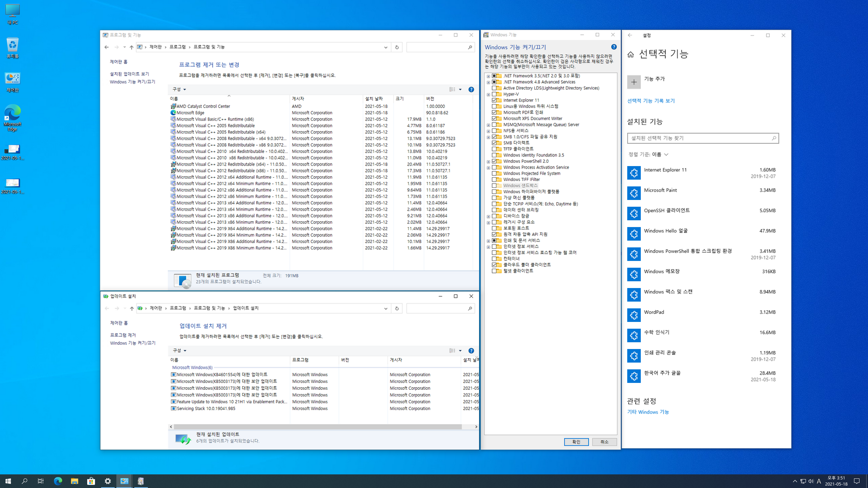Viewport: 868px width, 488px height.
Task: Open File Explorer from taskbar
Action: coord(74,481)
